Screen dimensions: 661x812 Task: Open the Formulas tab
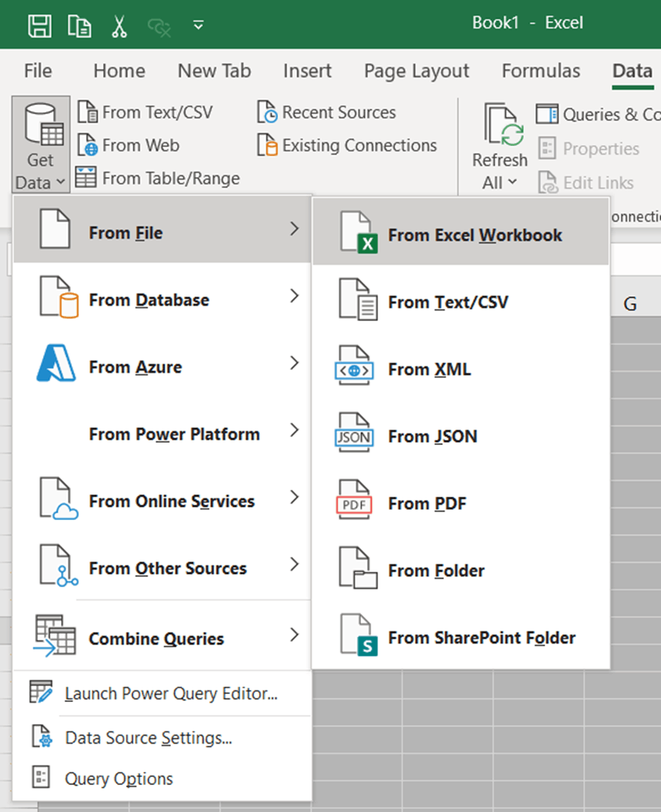[541, 71]
